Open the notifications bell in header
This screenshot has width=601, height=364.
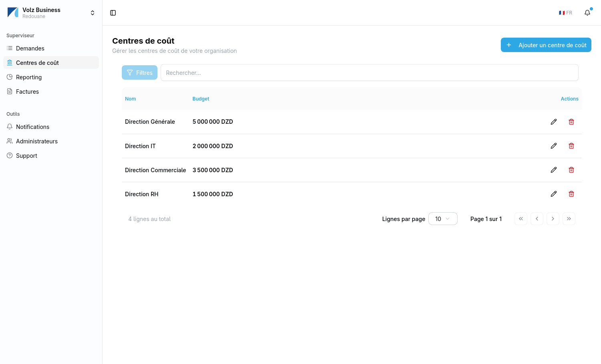click(587, 13)
